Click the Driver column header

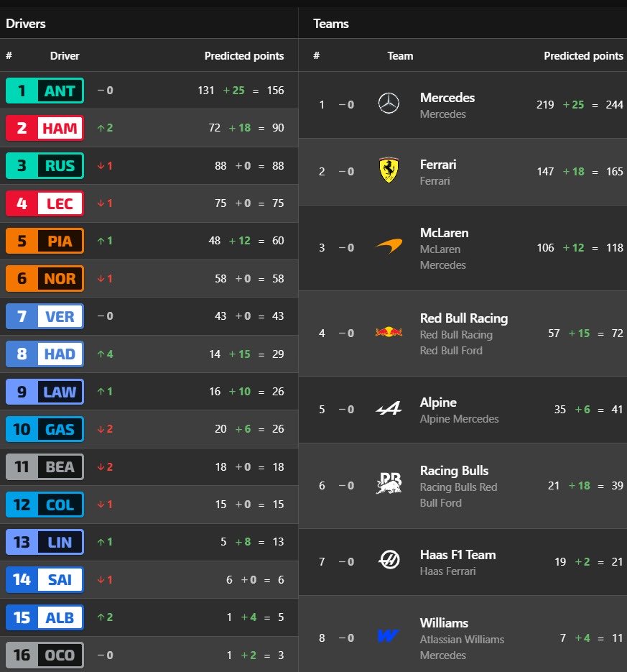point(65,56)
